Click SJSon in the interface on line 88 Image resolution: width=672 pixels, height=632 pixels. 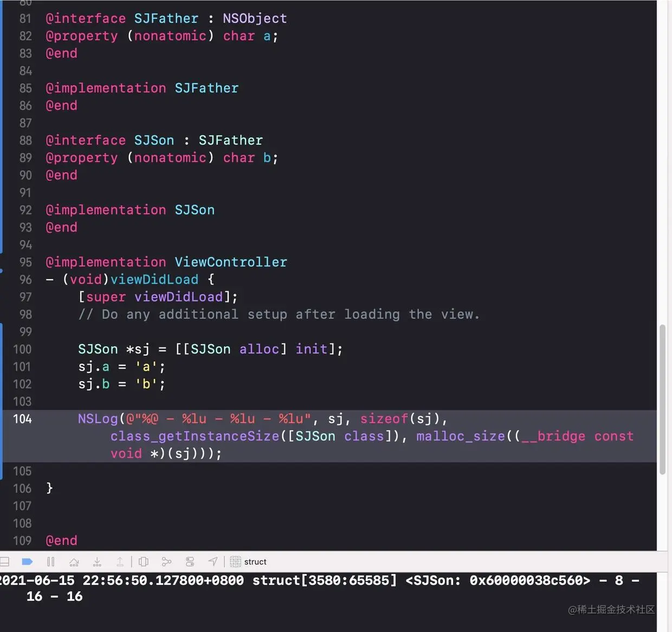point(154,140)
